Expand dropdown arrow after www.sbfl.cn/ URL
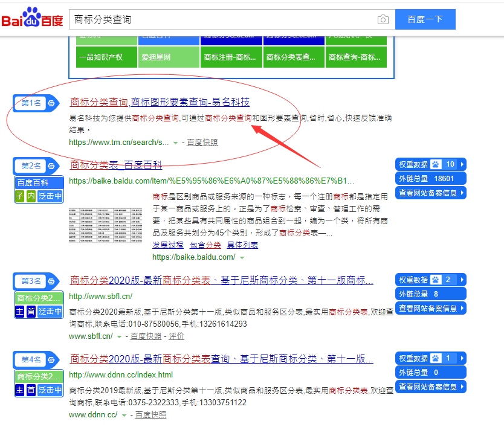The image size is (504, 427). point(119,337)
